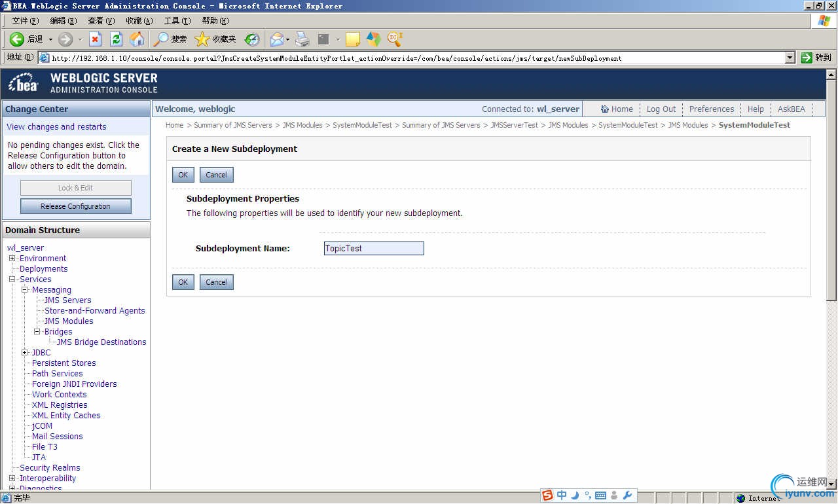Open the 编辑(E) menu
The height and width of the screenshot is (504, 838).
pyautogui.click(x=64, y=21)
